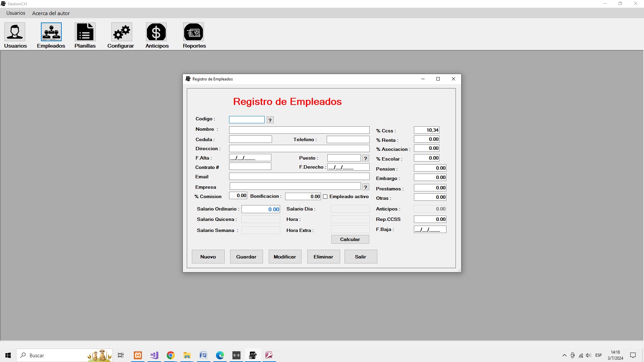
Task: Focus the Puesto input field
Action: (344, 158)
